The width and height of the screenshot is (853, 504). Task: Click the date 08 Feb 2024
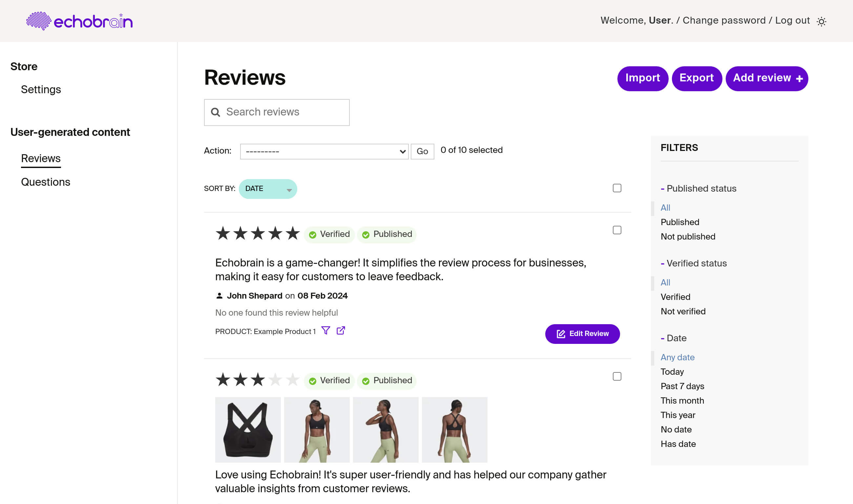(x=322, y=296)
